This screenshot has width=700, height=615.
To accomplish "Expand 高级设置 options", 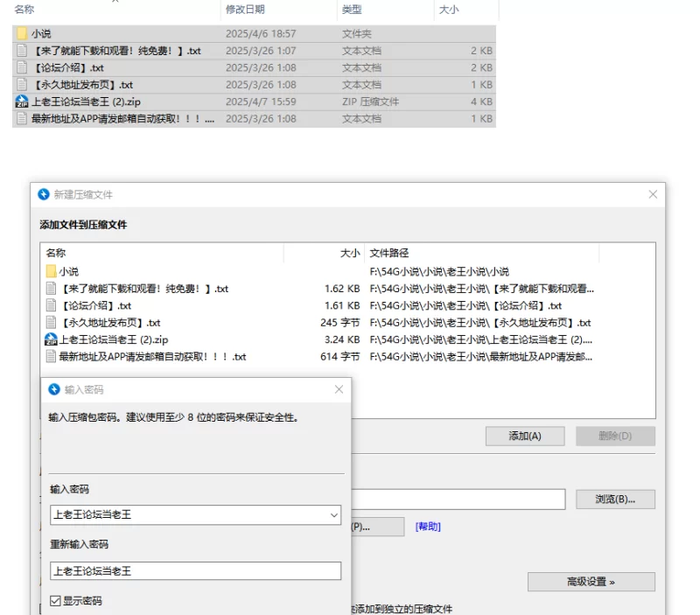I will point(591,582).
